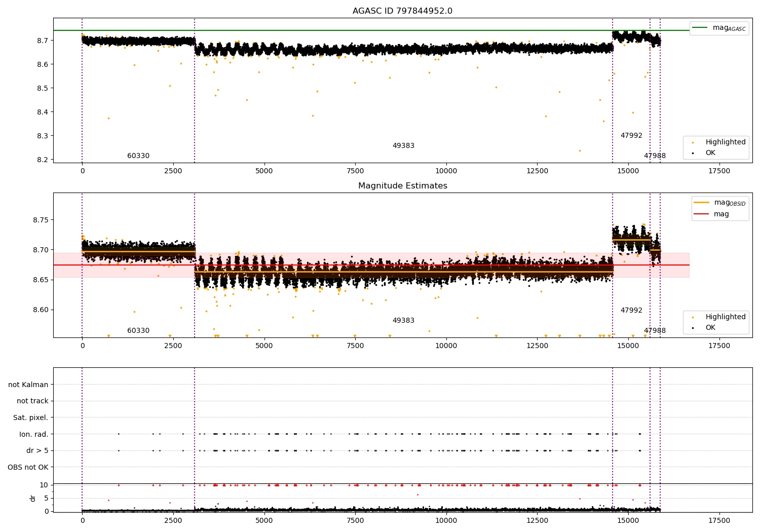Select label 47992 in AGASC ID plot

(631, 136)
